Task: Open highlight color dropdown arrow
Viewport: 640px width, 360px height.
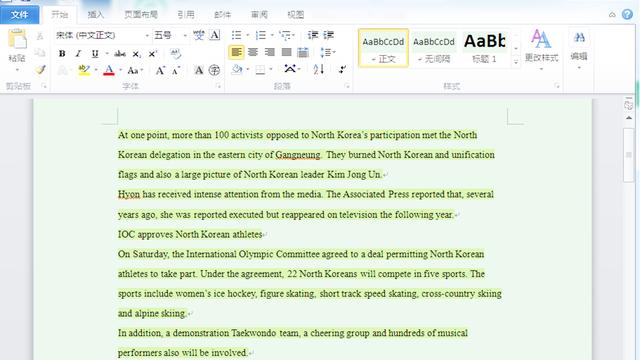Action: 96,70
